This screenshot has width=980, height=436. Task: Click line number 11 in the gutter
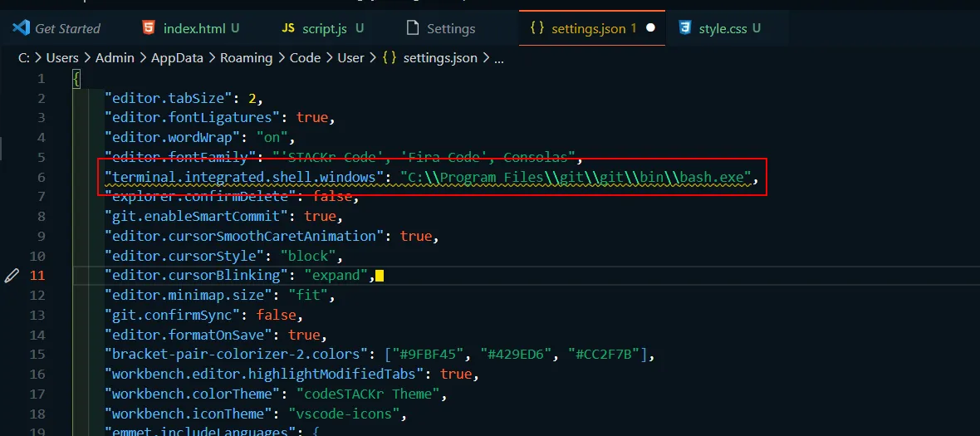(x=37, y=276)
